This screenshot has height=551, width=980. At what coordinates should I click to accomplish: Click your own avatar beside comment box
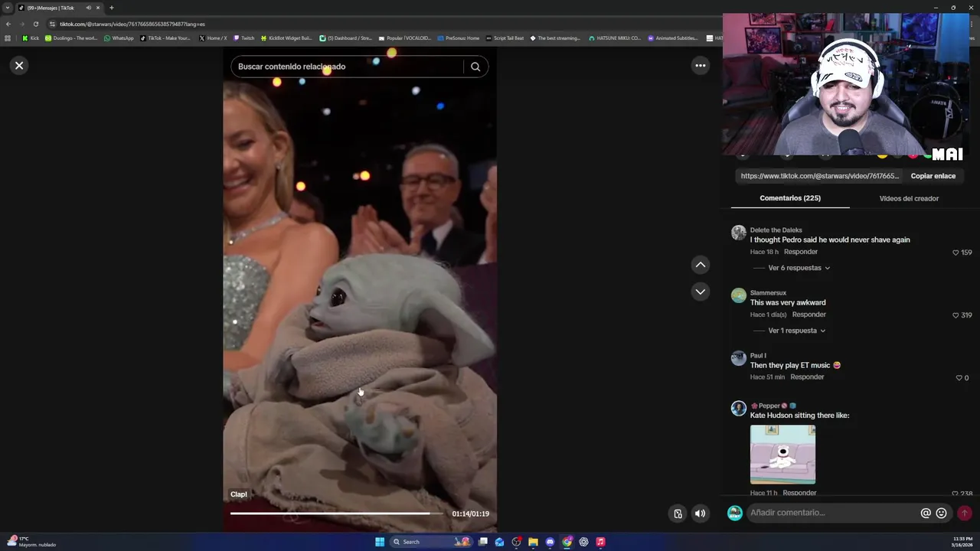coord(734,513)
